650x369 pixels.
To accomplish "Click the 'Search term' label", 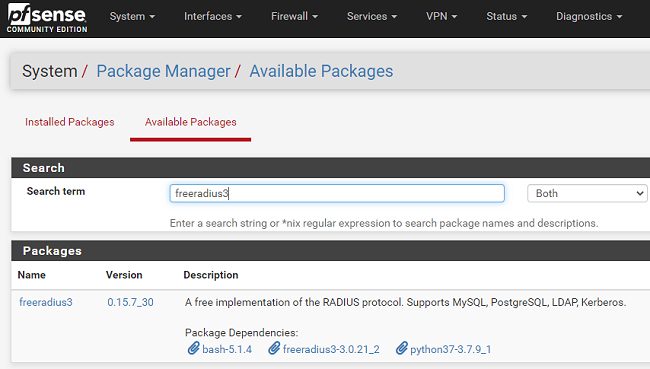I will click(56, 191).
